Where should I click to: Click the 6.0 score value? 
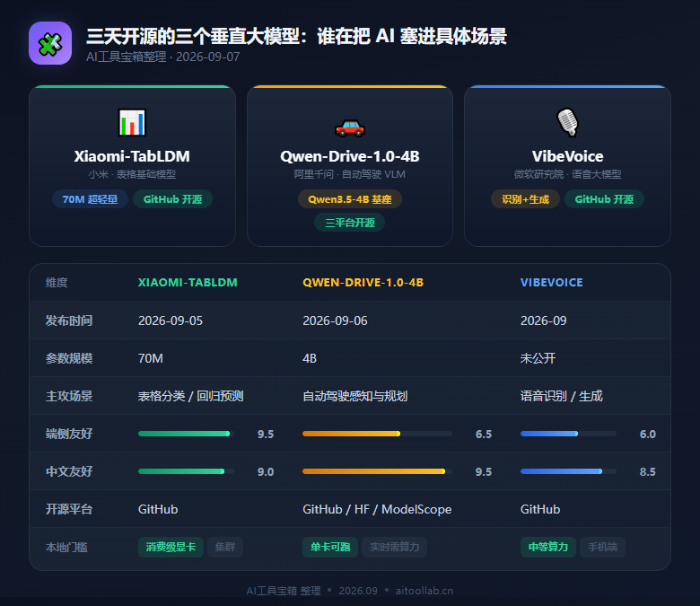648,434
